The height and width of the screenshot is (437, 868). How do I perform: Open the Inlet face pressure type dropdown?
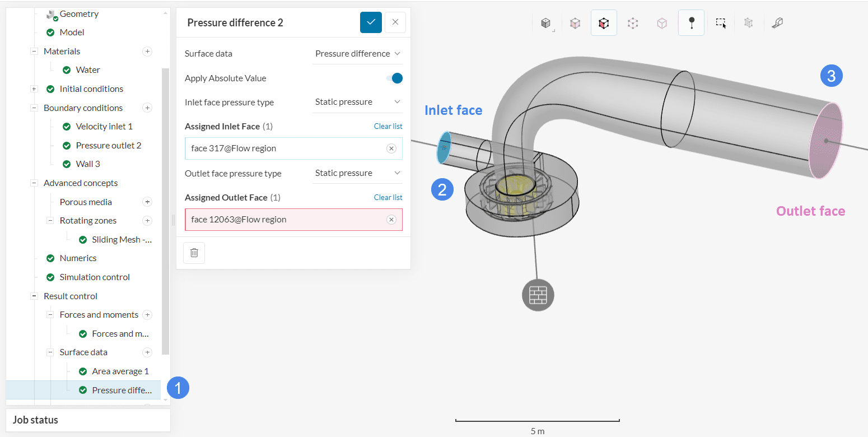[357, 102]
